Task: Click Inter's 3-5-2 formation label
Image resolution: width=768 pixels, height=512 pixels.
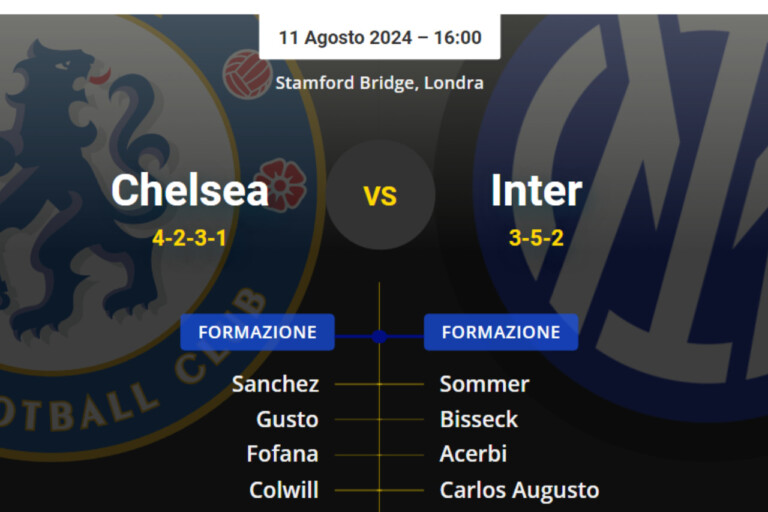Action: tap(536, 238)
